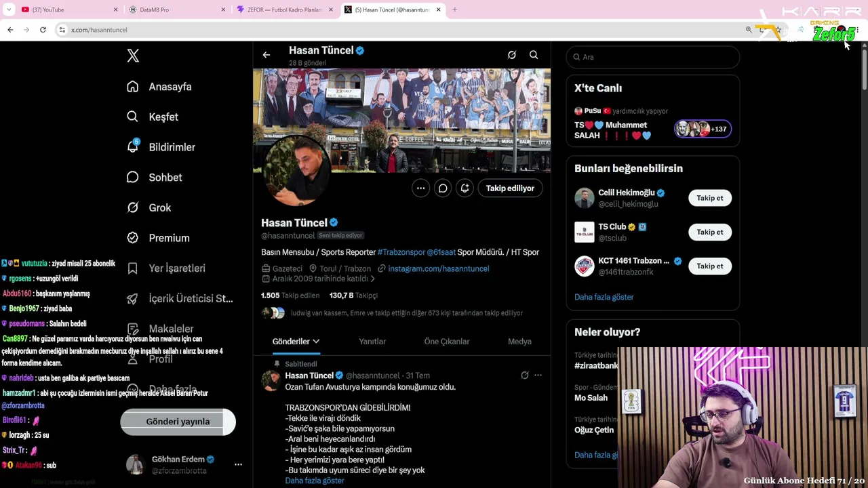Switch to the Öne Çıkanlar tab
868x488 pixels.
(447, 342)
